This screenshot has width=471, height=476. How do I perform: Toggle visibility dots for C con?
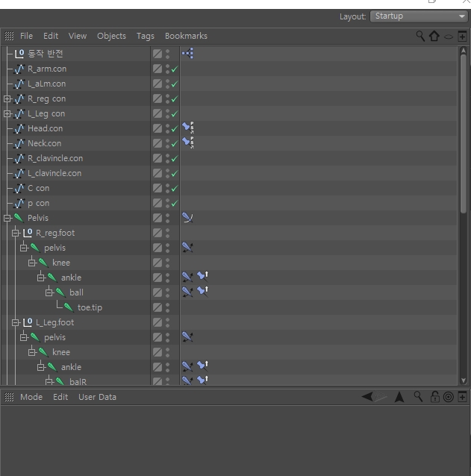[x=168, y=188]
